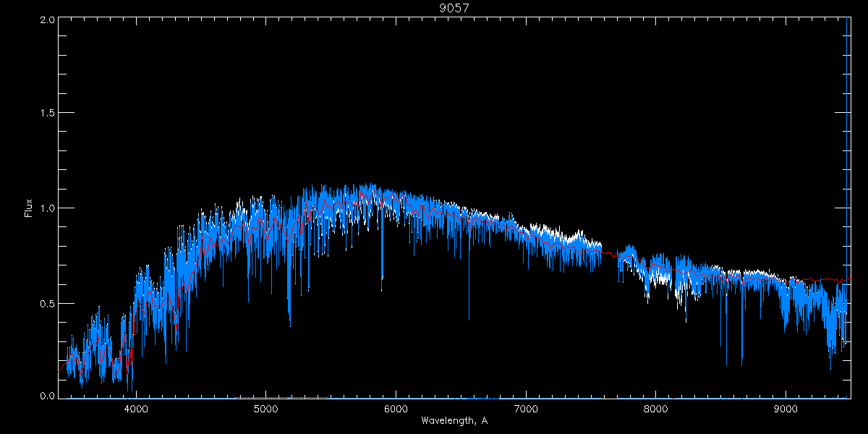Select the 8000 wavelength tick label
Viewport: 868px width, 434px height.
pyautogui.click(x=656, y=409)
